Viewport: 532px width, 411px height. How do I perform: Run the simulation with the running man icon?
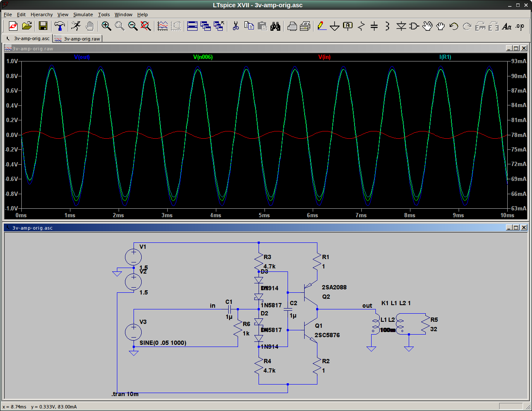pos(76,26)
